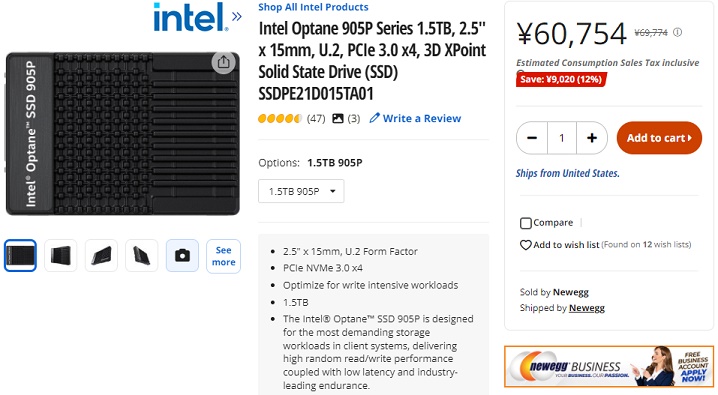Click the quantity input field

pos(562,138)
